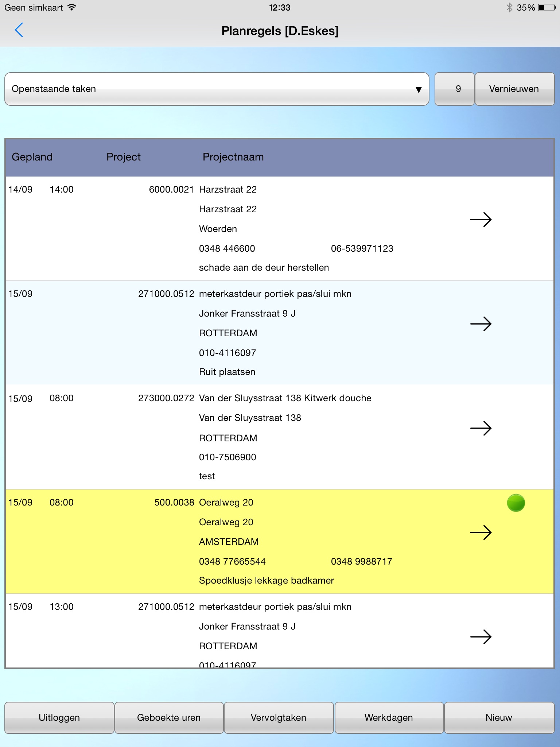Click the Project column header
Viewport: 560px width, 747px height.
tap(124, 157)
